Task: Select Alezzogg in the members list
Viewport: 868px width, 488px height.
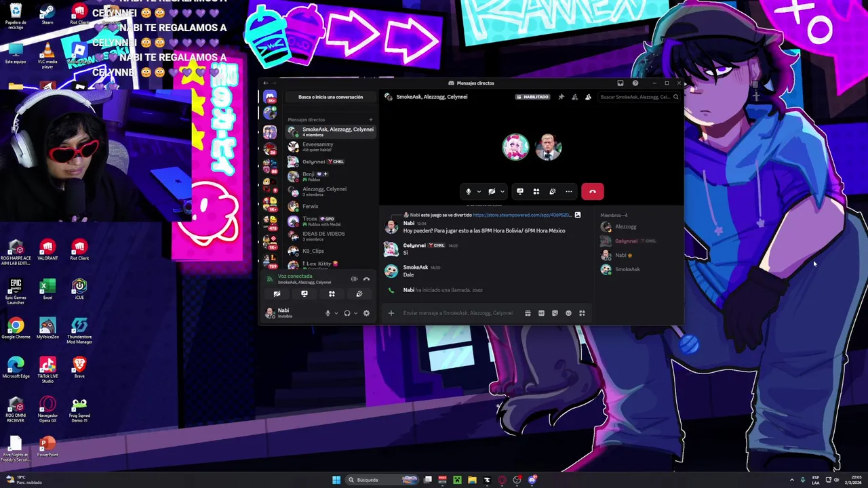Action: pos(639,227)
